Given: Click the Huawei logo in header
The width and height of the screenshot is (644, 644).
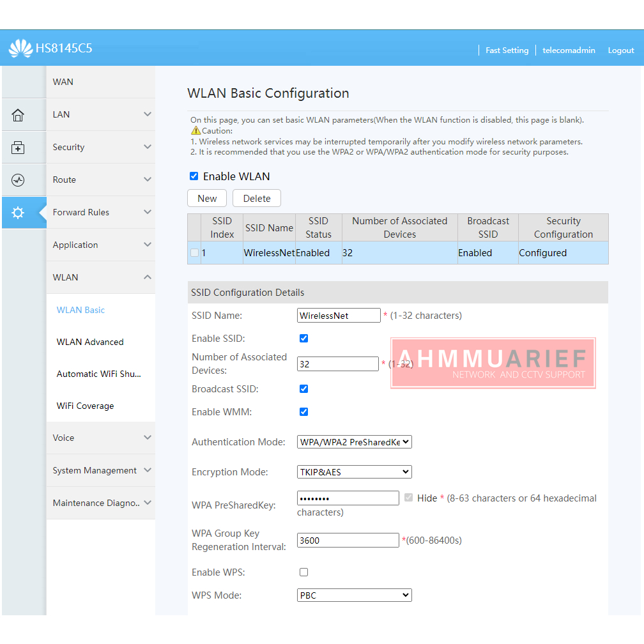Looking at the screenshot, I should pos(20,49).
